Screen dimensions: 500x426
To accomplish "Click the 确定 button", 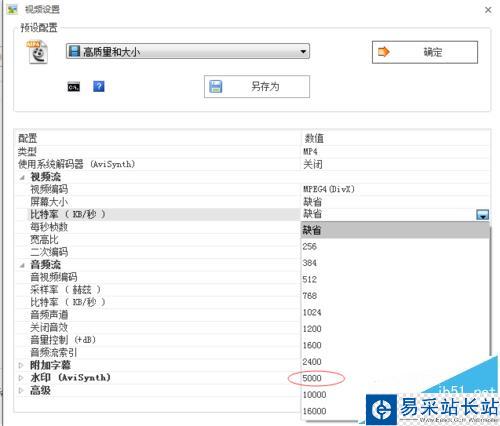I will click(425, 52).
